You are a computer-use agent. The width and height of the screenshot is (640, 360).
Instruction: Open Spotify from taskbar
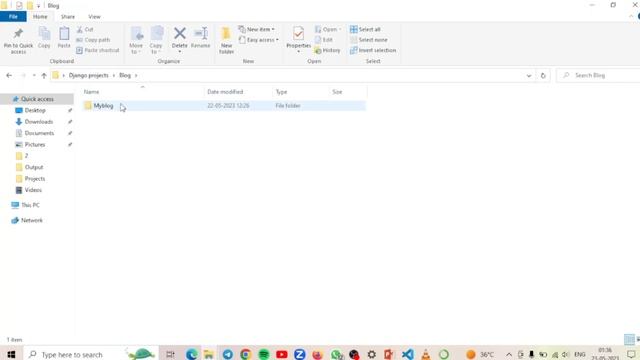[x=264, y=354]
